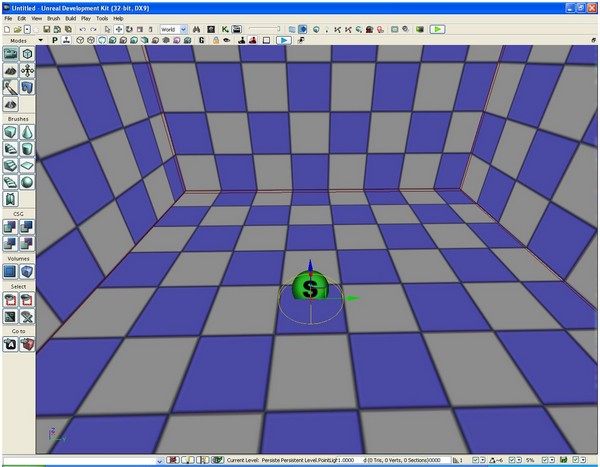Screen dimensions: 600x467
Task: Click the Go to Actor icon
Action: click(10, 345)
